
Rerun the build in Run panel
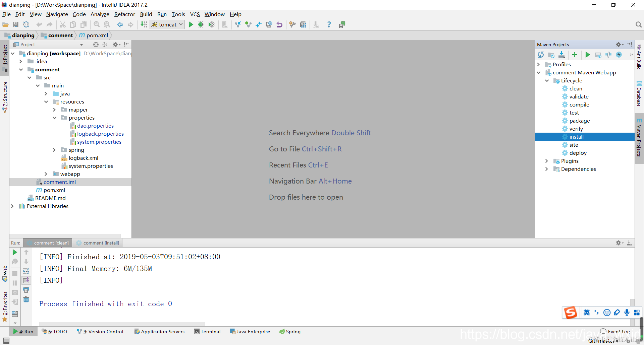15,252
